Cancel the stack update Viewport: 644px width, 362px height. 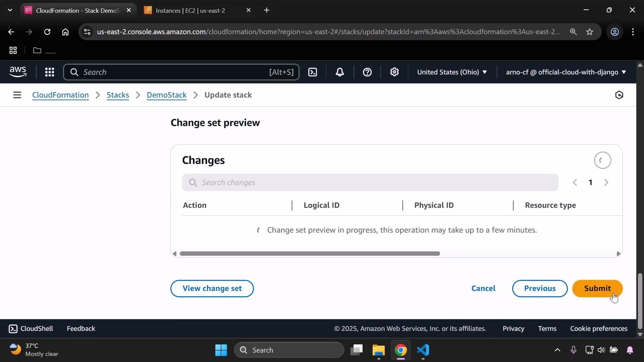[x=483, y=289]
